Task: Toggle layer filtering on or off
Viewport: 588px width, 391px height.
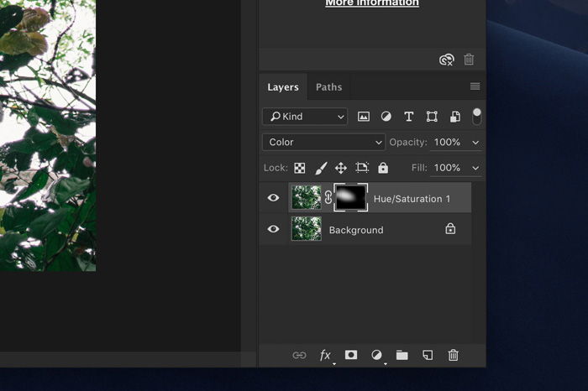Action: click(477, 115)
